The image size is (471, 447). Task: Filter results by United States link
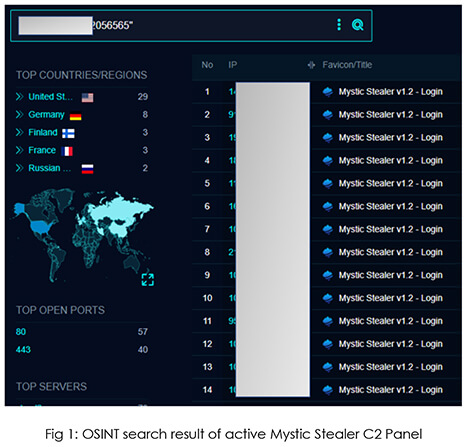(x=50, y=97)
